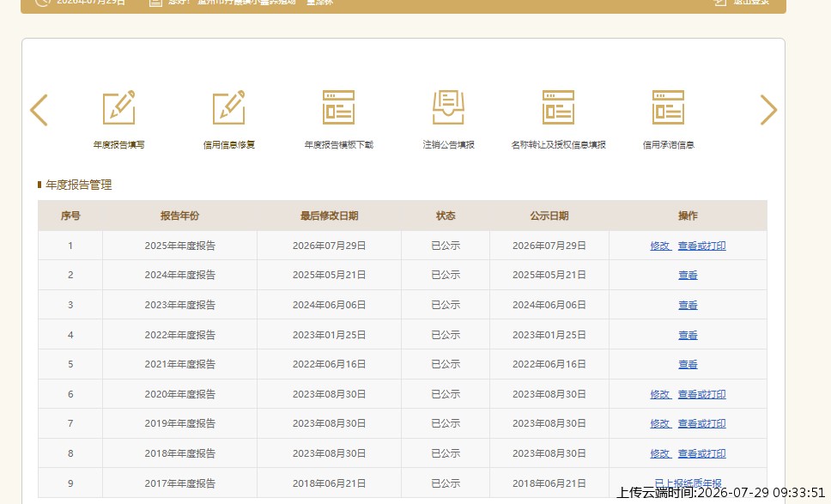
Task: Click 查看或打印 for the 2020年年度报告
Action: [701, 394]
